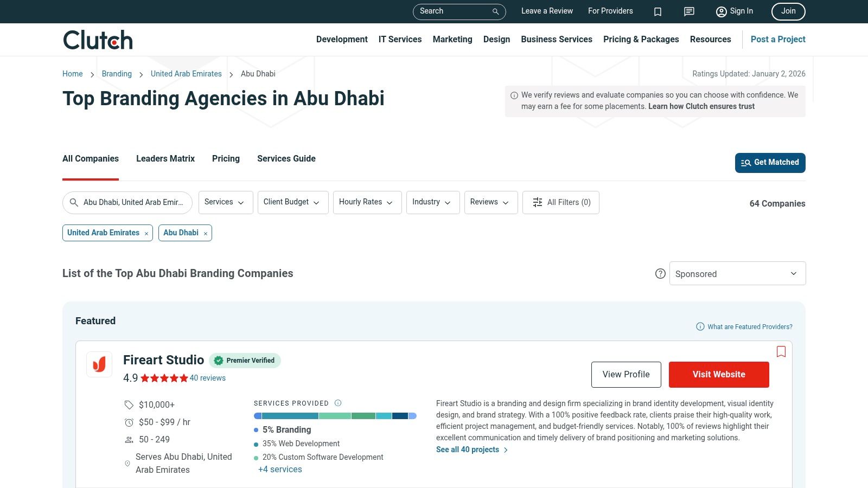Image resolution: width=868 pixels, height=488 pixels.
Task: Click the search magnifier icon in the header
Action: click(495, 11)
